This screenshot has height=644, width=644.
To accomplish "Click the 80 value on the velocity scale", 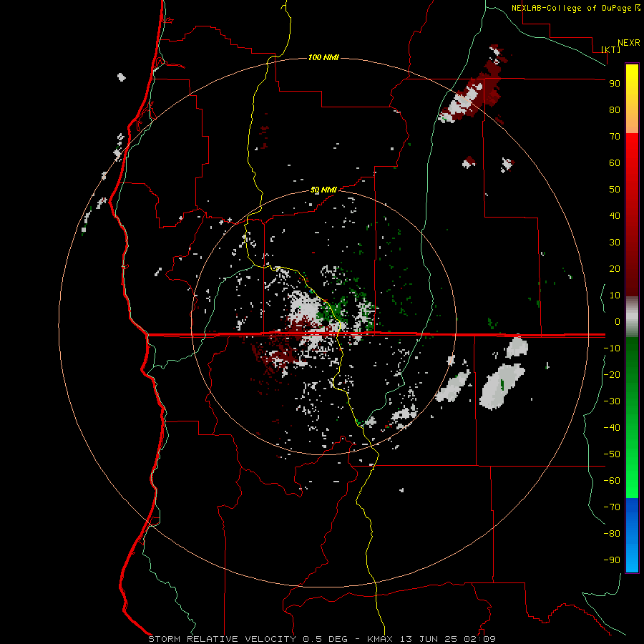I will coord(615,110).
